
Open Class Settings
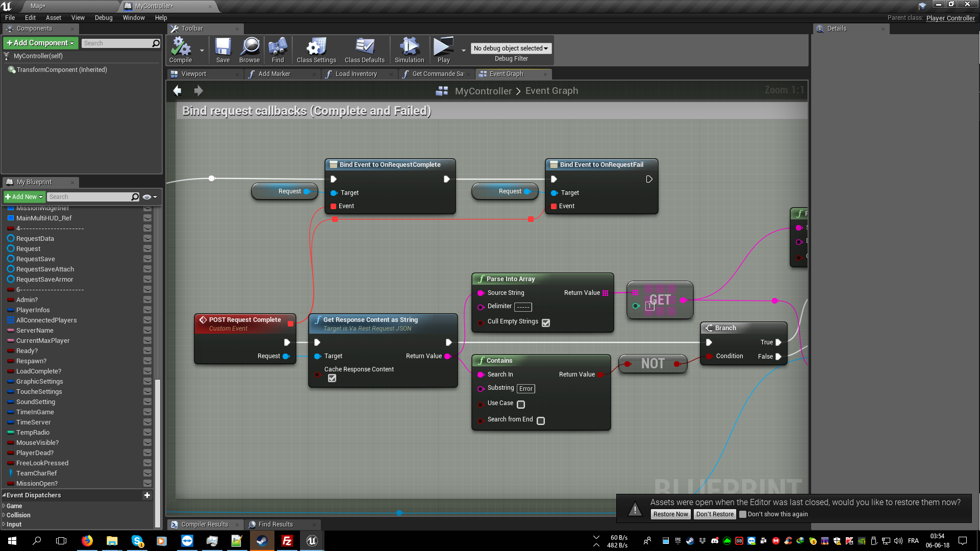316,49
